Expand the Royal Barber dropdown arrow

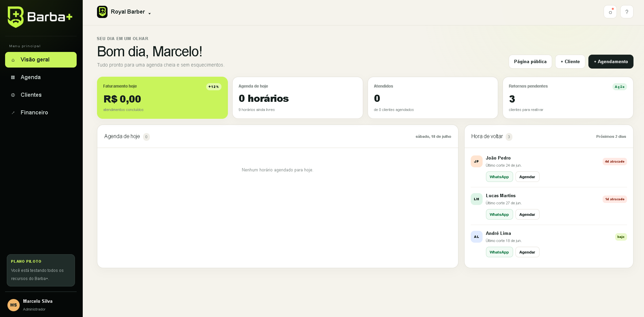150,13
